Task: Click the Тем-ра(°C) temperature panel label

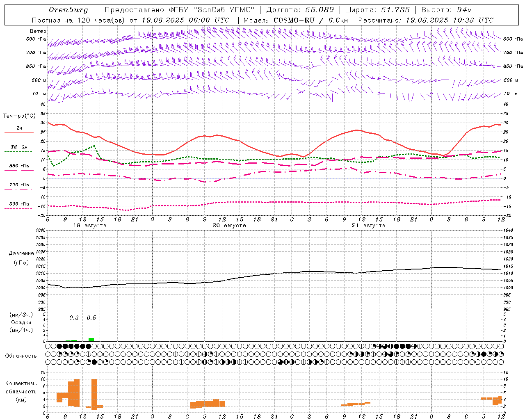Action: point(19,116)
